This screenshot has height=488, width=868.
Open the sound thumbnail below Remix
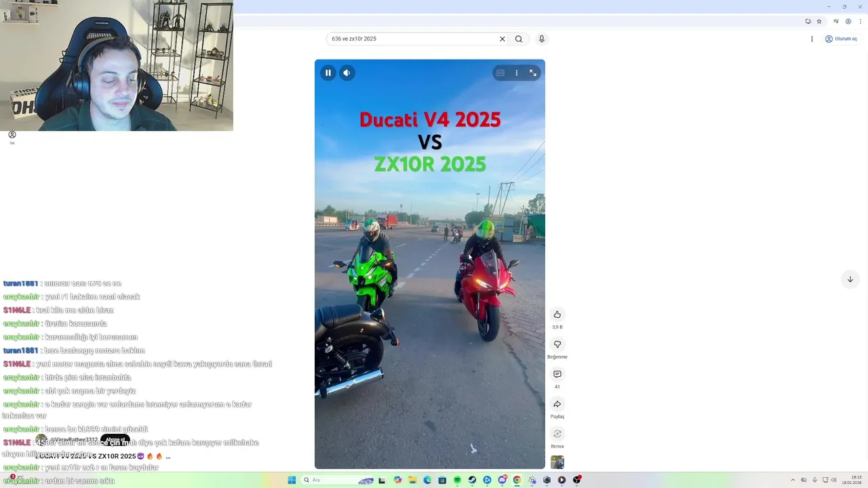click(x=557, y=462)
